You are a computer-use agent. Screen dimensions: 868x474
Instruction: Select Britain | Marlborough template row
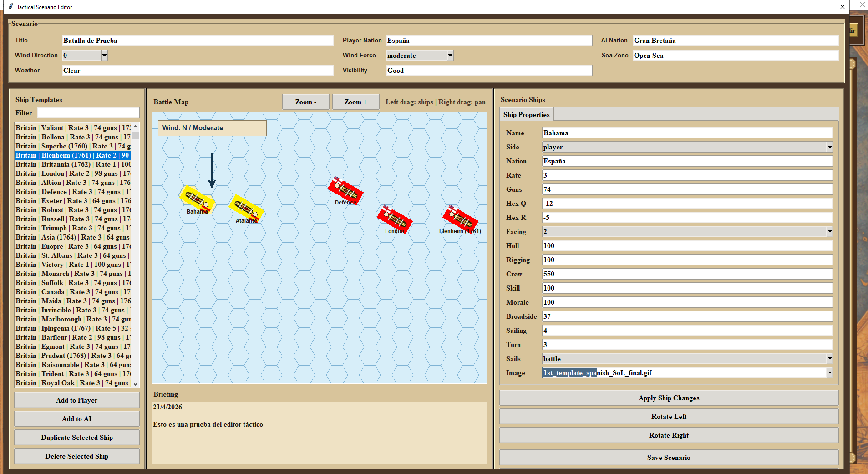(73, 319)
